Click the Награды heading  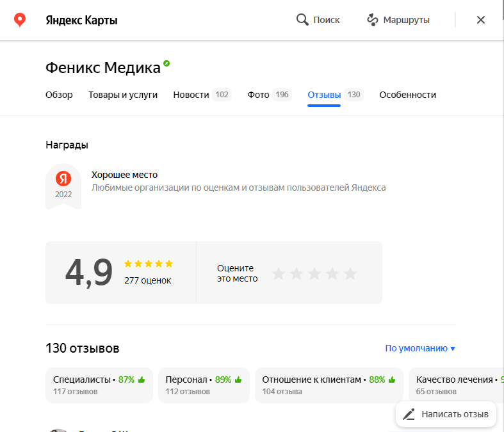[x=67, y=145]
